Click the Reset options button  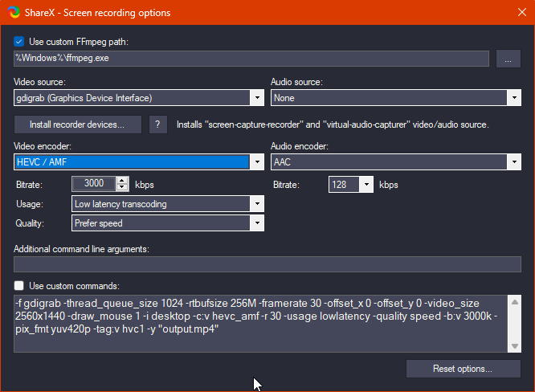click(x=463, y=369)
